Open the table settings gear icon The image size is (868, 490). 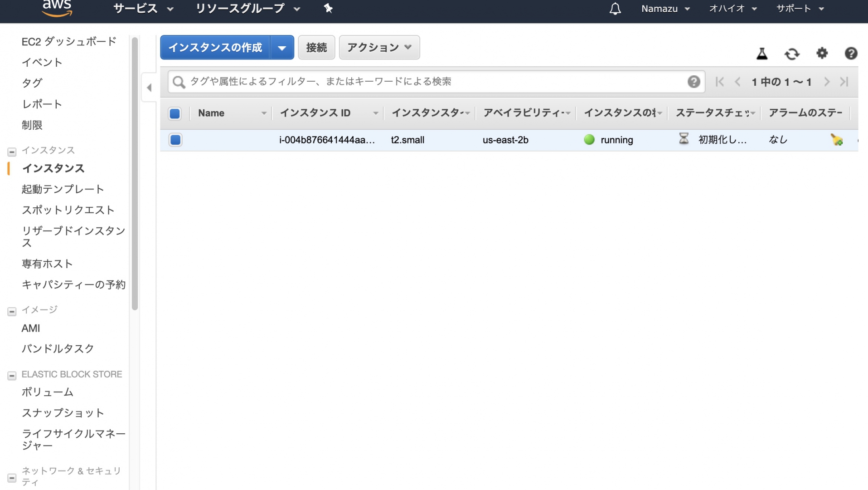pyautogui.click(x=822, y=54)
